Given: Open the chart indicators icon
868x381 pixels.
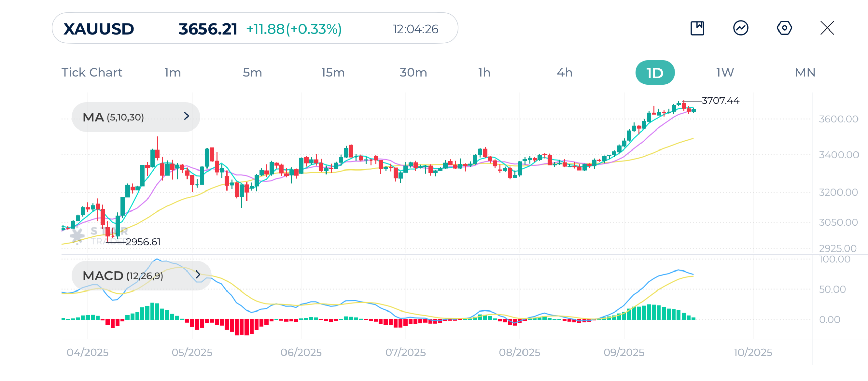Looking at the screenshot, I should pos(741,28).
